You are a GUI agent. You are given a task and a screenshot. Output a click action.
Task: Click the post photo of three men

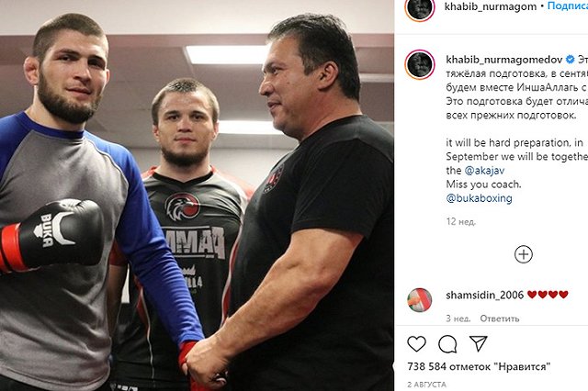[x=197, y=195]
